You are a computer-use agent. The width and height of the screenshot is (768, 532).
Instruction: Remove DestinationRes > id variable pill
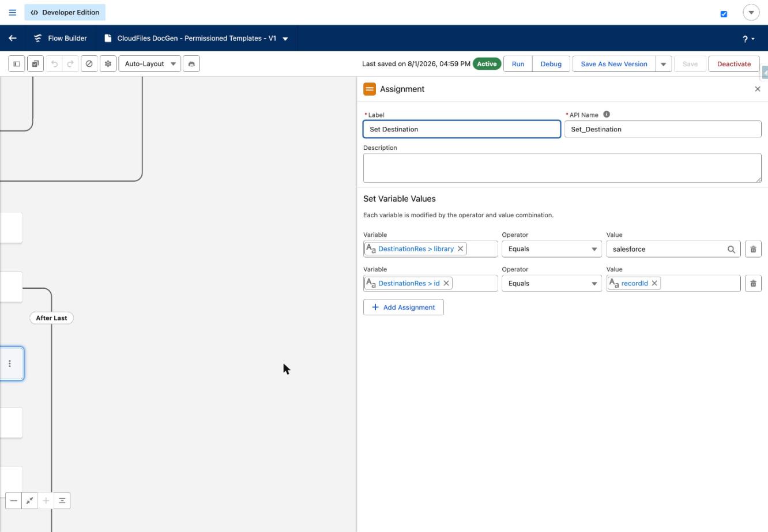446,283
